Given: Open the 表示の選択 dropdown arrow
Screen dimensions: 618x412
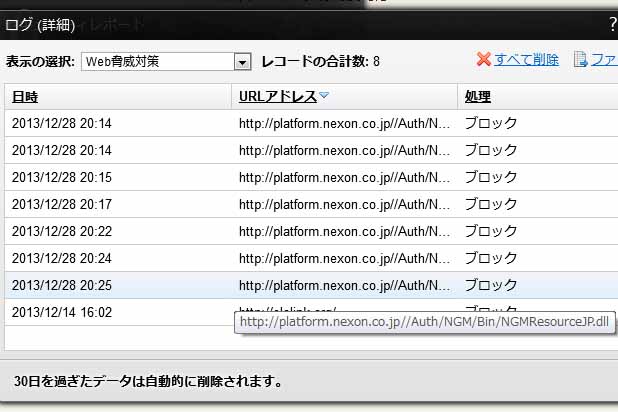Looking at the screenshot, I should pos(242,62).
